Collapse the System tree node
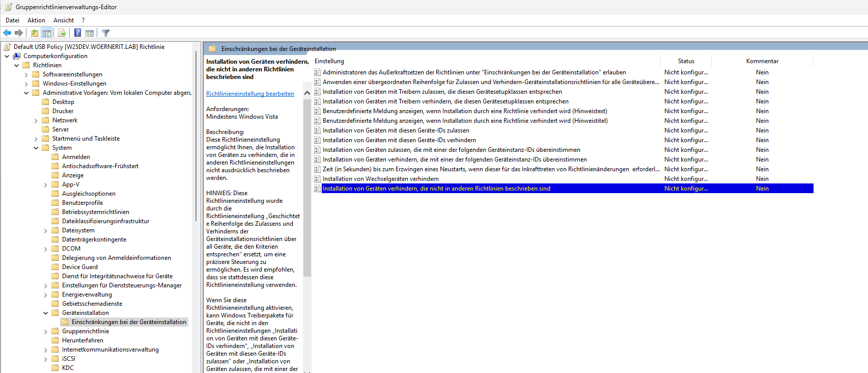This screenshot has height=373, width=868. [x=36, y=148]
